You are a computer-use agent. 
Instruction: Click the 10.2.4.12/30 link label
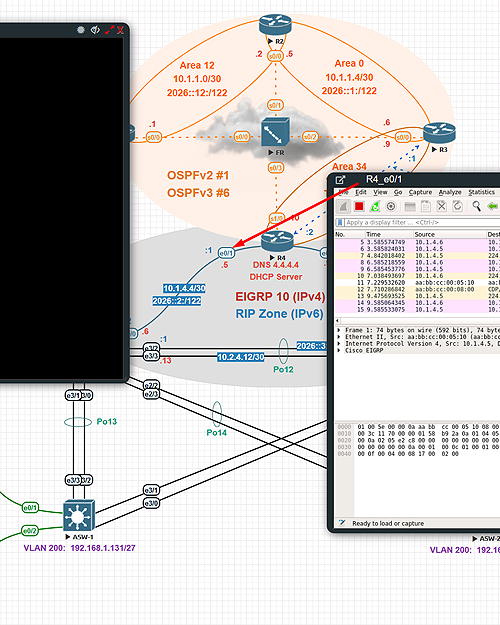pyautogui.click(x=240, y=357)
